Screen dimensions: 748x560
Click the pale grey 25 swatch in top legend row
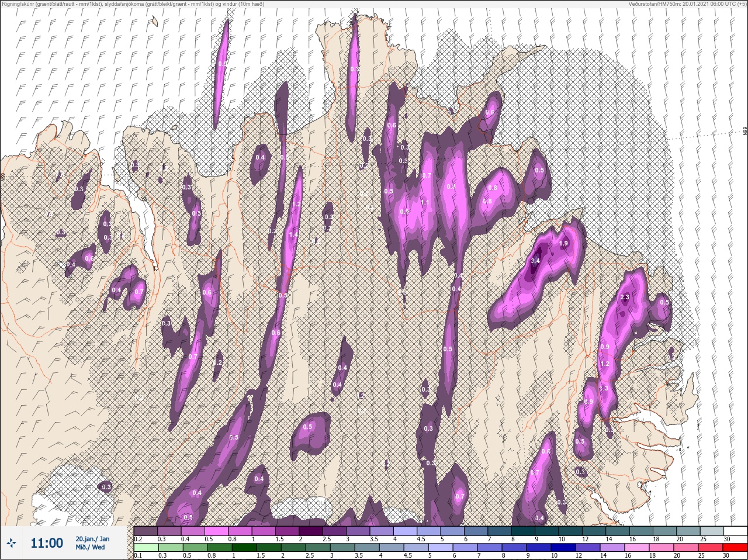coord(712,531)
